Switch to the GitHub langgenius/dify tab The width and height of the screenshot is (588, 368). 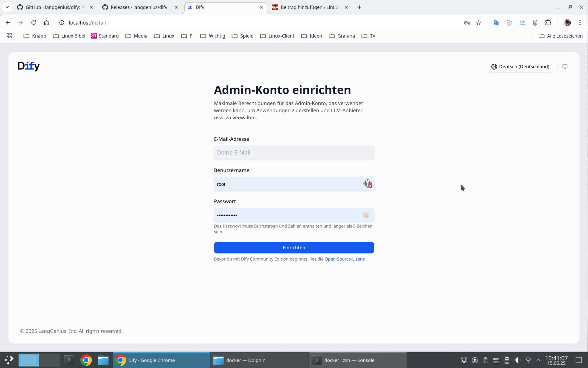[x=55, y=7]
